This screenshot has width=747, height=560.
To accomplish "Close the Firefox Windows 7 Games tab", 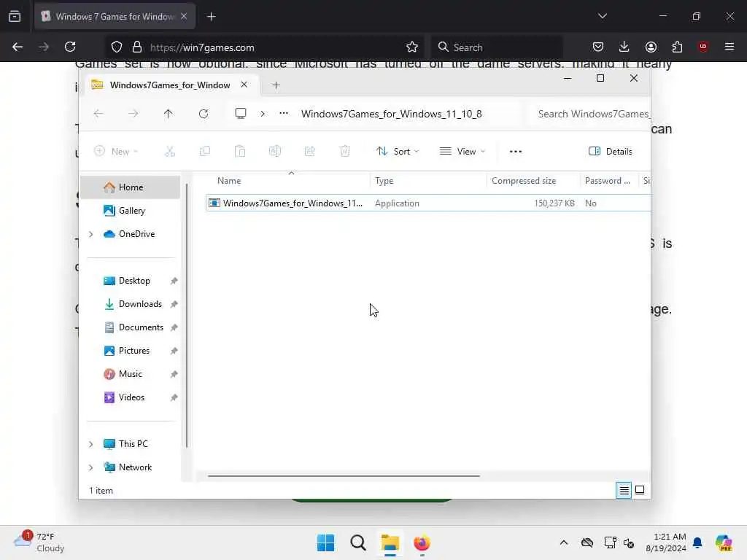I will click(x=184, y=16).
